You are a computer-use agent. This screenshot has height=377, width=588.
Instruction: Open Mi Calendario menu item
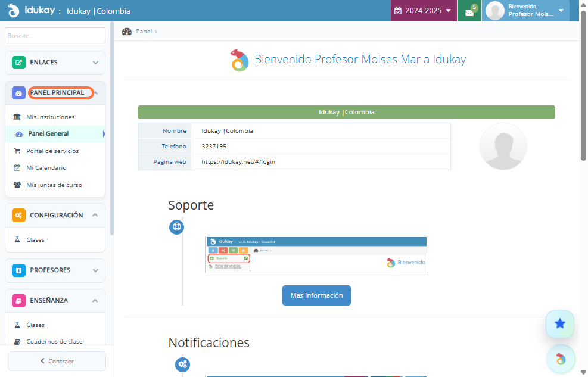point(55,167)
